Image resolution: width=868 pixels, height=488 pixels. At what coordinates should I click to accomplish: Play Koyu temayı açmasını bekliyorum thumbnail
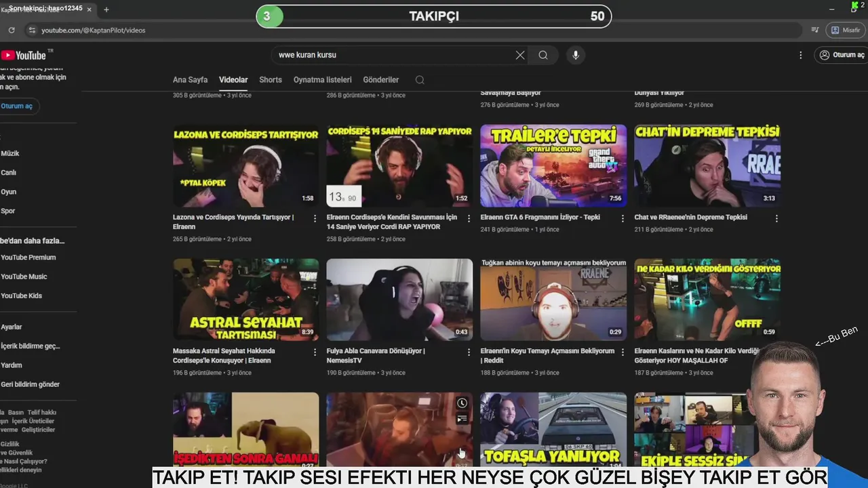click(x=553, y=299)
